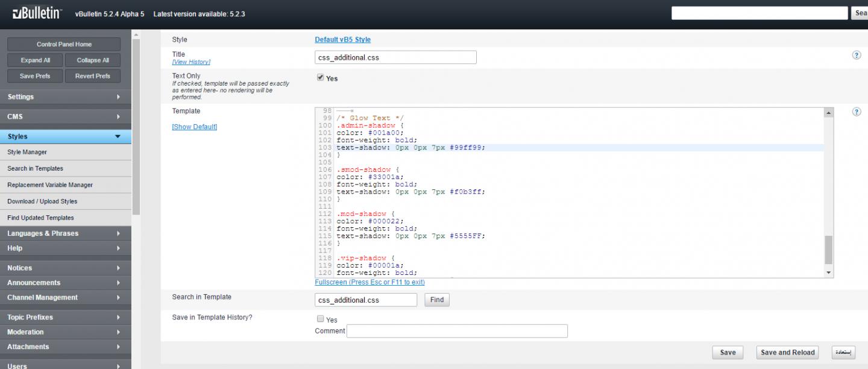The width and height of the screenshot is (868, 369).
Task: Click the Comment text field
Action: [x=457, y=331]
